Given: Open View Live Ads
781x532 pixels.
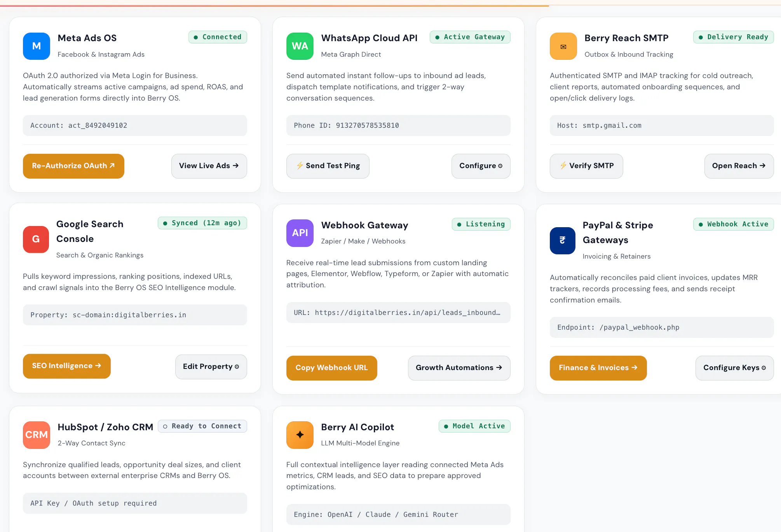Looking at the screenshot, I should click(209, 166).
